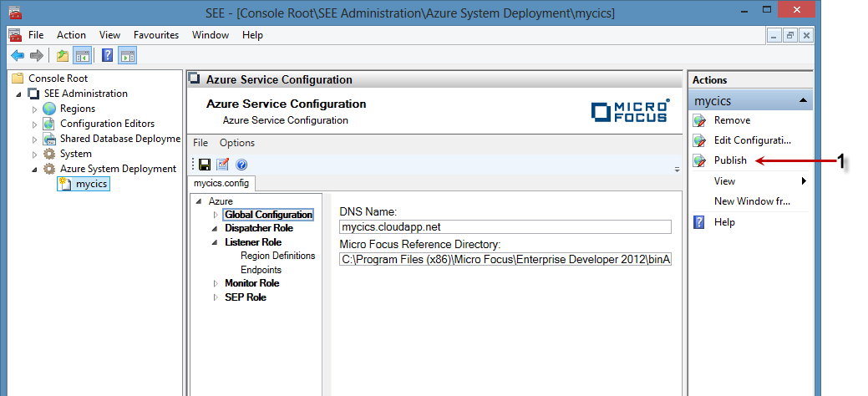
Task: Click the Help icon in Actions pane
Action: coord(699,222)
